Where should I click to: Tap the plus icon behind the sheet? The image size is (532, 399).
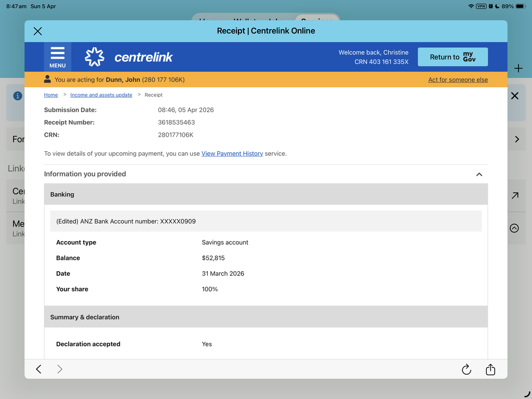(x=518, y=68)
